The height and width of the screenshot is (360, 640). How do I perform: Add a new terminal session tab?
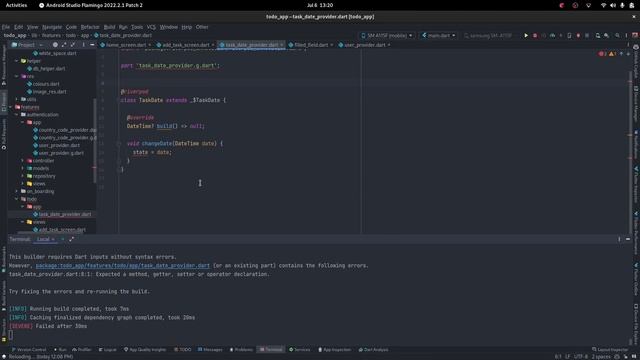pos(62,239)
